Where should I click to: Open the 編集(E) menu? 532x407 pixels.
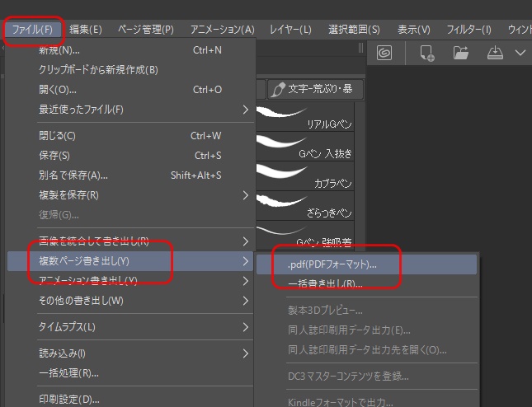(86, 30)
